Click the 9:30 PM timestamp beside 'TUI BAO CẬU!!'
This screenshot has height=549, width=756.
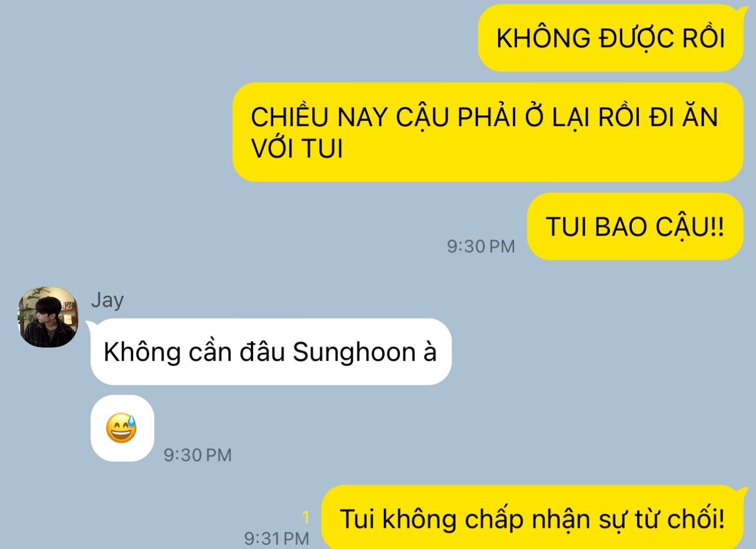coord(480,246)
